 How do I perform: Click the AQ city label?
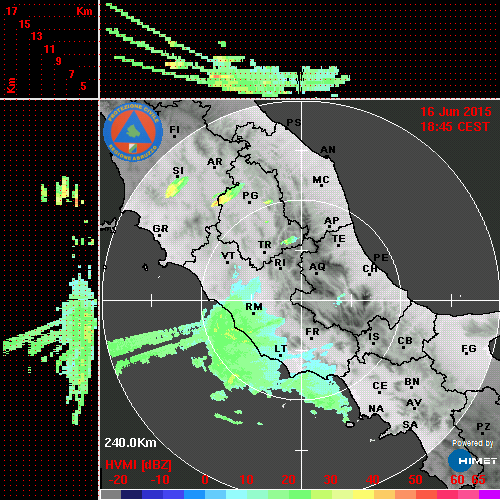pos(317,267)
